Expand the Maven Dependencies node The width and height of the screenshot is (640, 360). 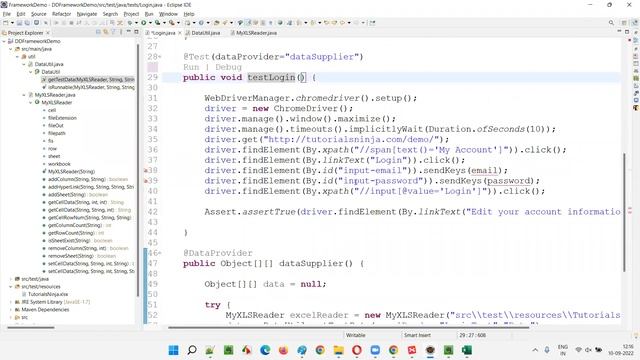[11, 309]
